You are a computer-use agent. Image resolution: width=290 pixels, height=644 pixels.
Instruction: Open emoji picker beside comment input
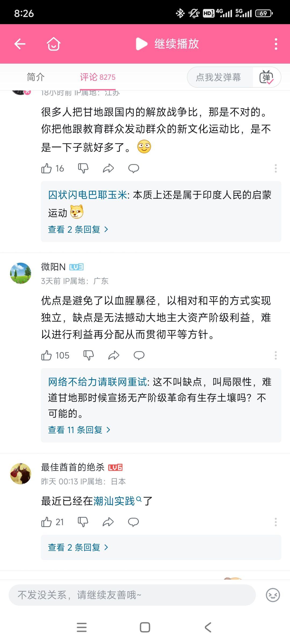point(273,595)
